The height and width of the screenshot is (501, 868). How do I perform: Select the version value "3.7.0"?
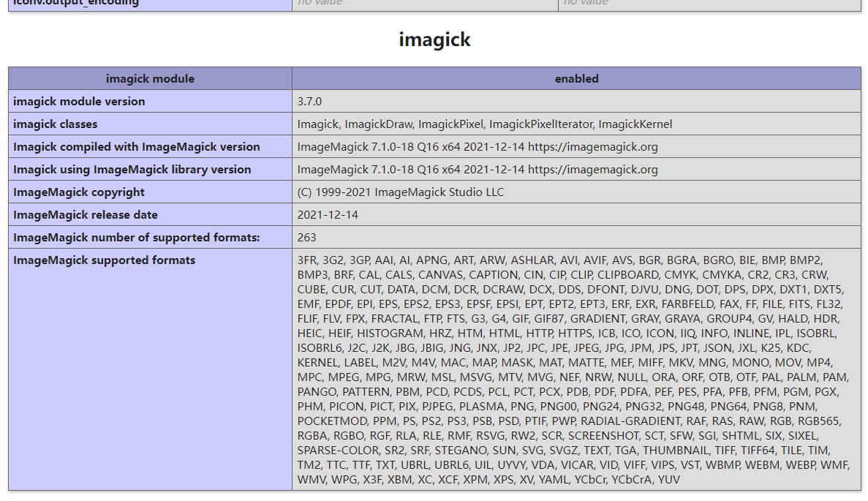pyautogui.click(x=309, y=102)
